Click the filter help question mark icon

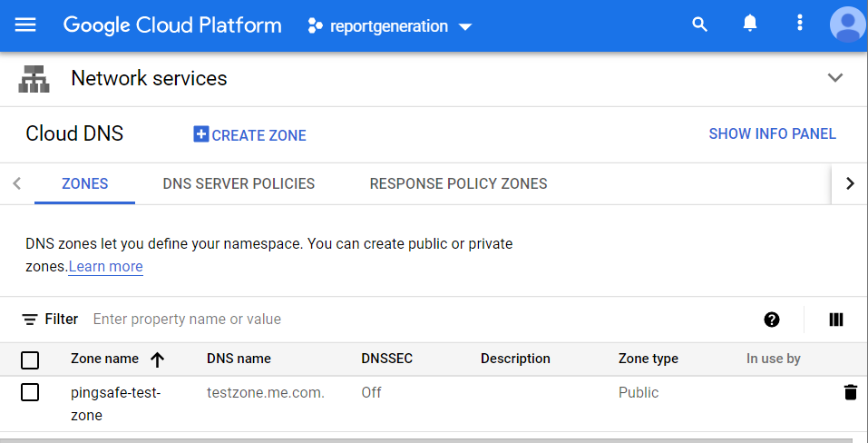tap(772, 320)
